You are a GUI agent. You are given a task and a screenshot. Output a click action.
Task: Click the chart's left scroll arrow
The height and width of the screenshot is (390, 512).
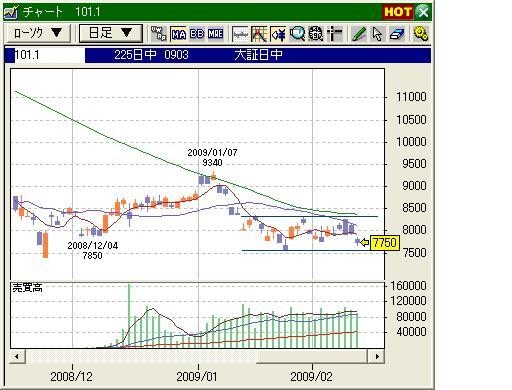pos(16,356)
